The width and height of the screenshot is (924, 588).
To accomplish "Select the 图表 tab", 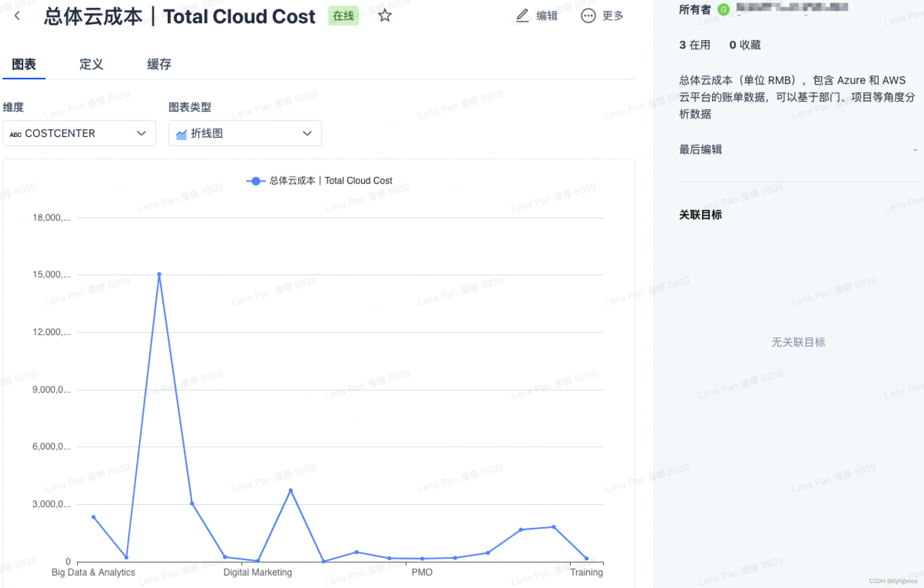I will pyautogui.click(x=24, y=64).
